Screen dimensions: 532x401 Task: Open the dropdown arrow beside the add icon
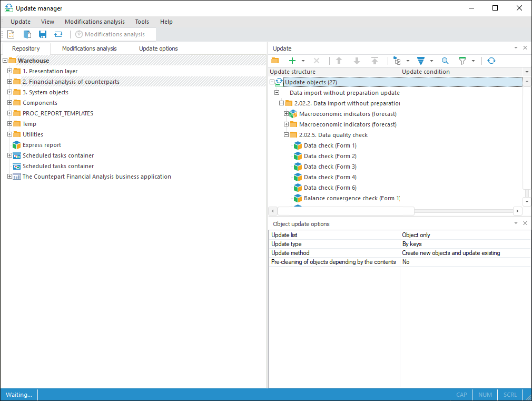pyautogui.click(x=303, y=61)
